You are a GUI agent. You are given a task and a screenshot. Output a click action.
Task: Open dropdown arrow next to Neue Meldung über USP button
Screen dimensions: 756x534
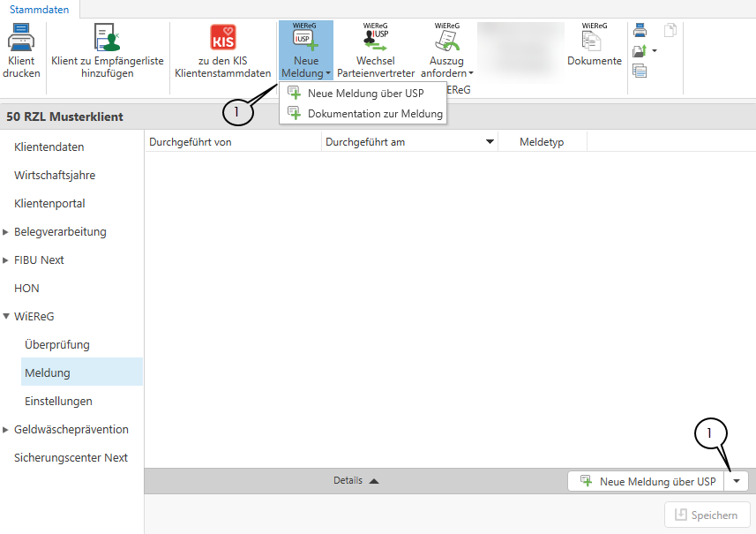tap(737, 481)
